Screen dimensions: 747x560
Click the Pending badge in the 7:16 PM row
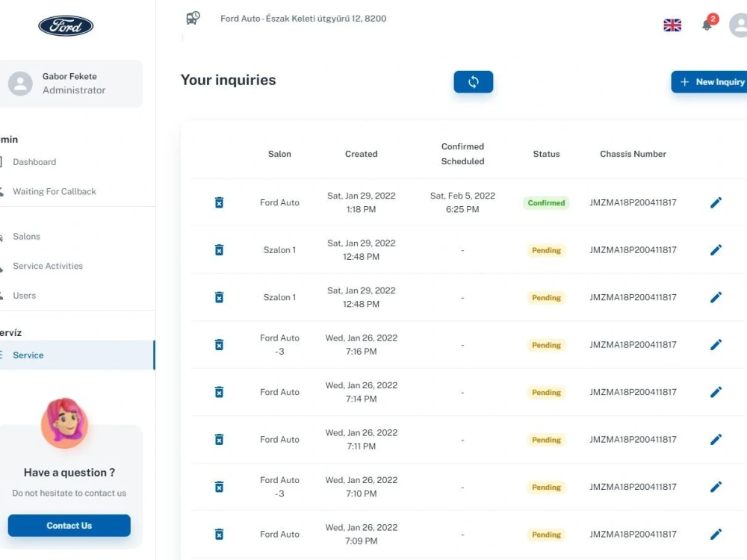point(546,345)
